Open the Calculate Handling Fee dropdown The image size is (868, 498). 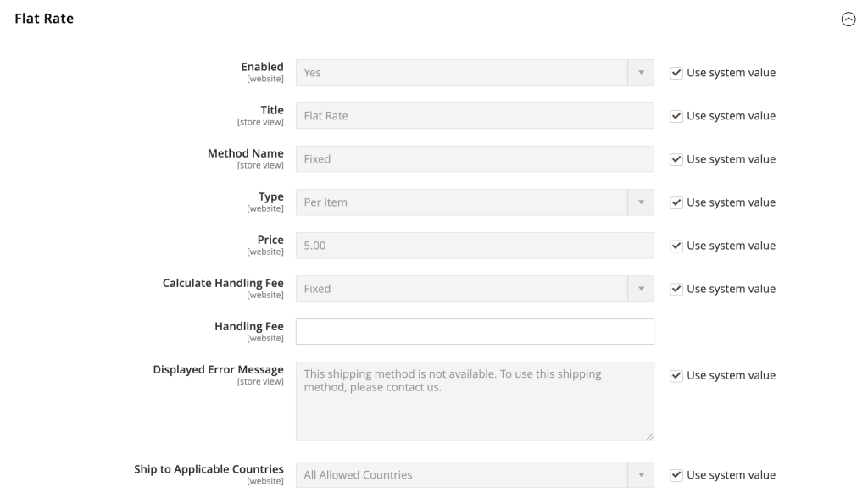click(475, 288)
